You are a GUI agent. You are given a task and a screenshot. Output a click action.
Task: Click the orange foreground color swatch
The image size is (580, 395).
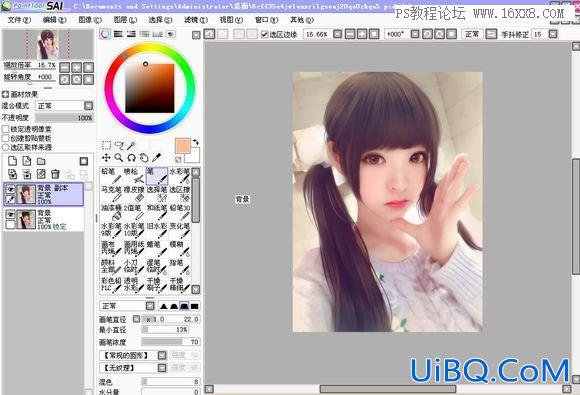click(183, 146)
